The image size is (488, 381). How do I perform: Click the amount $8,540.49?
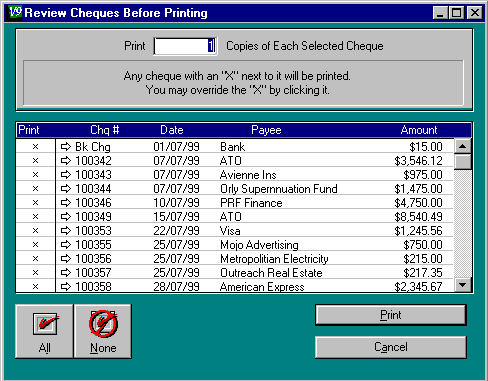pos(418,217)
